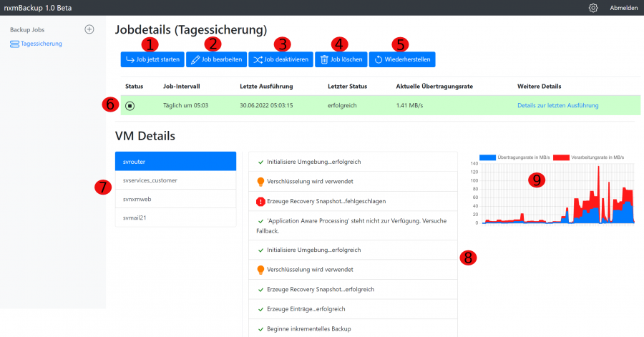Viewport: 644px width, 337px height.
Task: Click the Tagessicherung job list icon
Action: coord(15,44)
